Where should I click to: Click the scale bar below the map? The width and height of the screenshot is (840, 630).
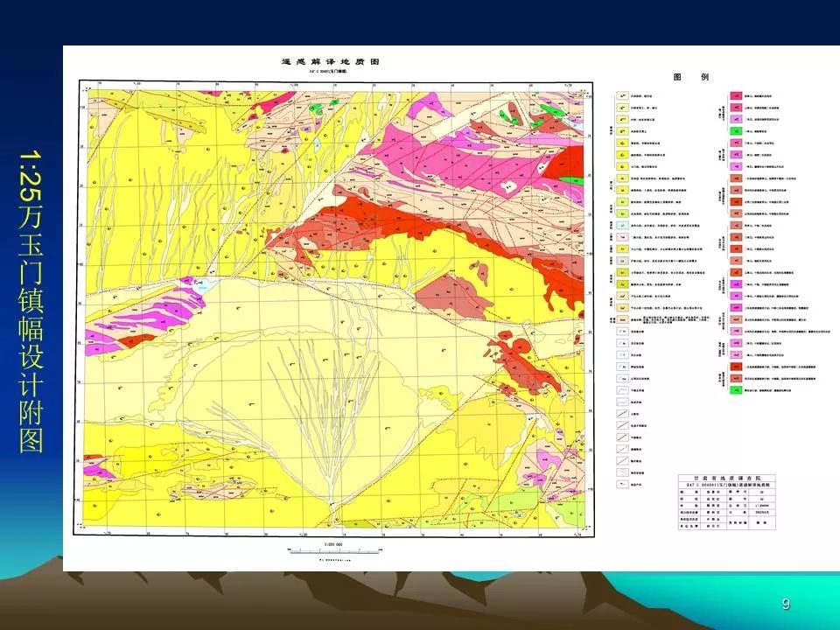tap(335, 550)
